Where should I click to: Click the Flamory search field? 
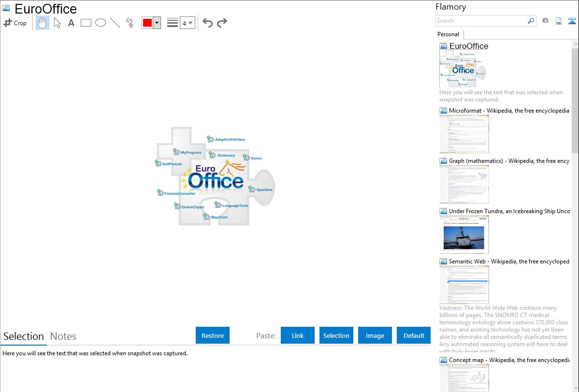tap(481, 21)
